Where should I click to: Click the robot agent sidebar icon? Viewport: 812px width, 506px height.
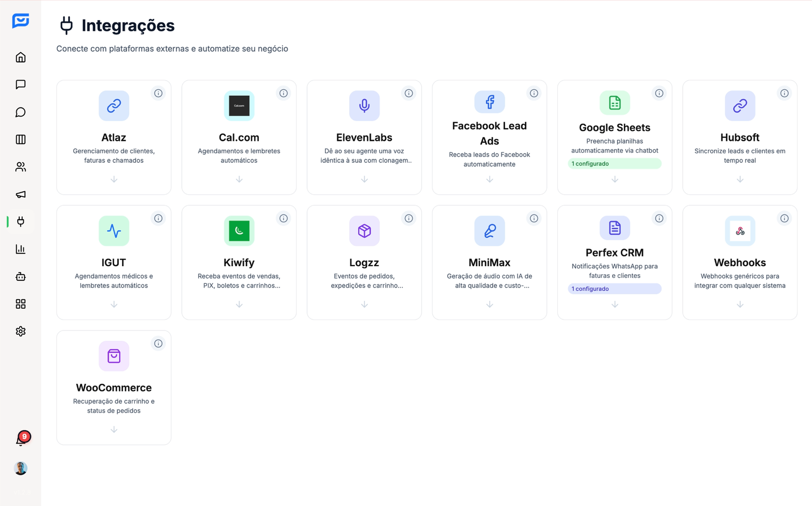click(20, 276)
